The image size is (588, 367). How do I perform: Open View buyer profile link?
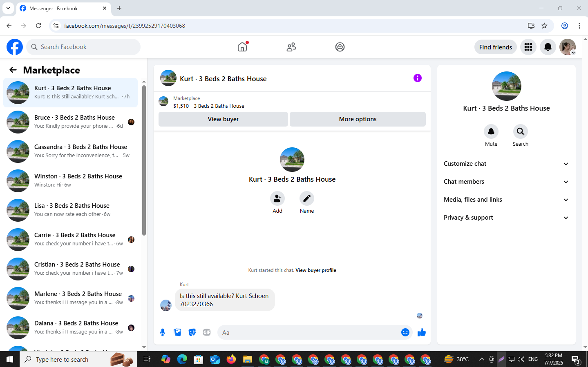316,270
